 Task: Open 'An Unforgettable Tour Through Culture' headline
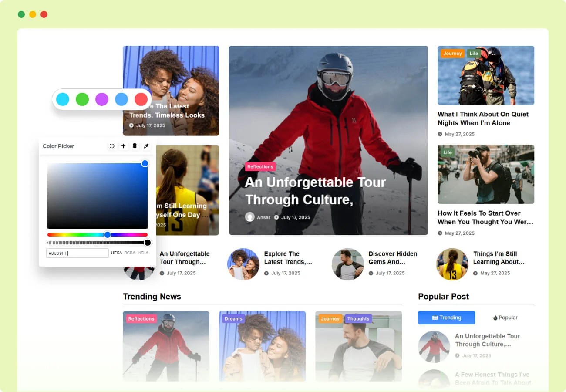[315, 191]
